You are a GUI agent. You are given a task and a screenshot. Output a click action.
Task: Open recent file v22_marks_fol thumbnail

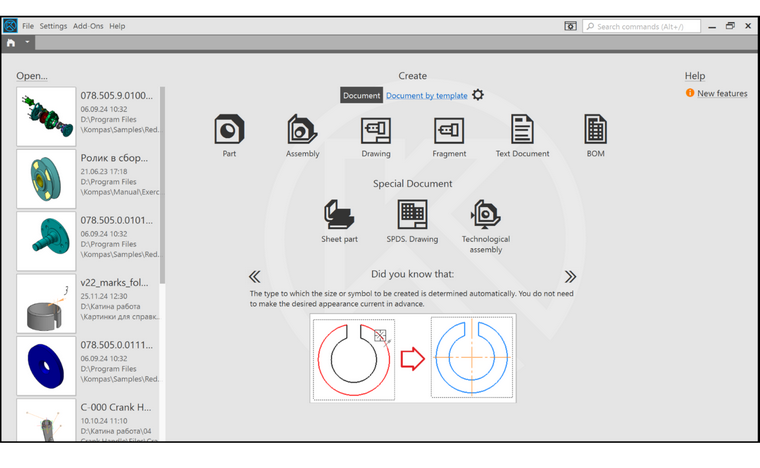pyautogui.click(x=47, y=304)
